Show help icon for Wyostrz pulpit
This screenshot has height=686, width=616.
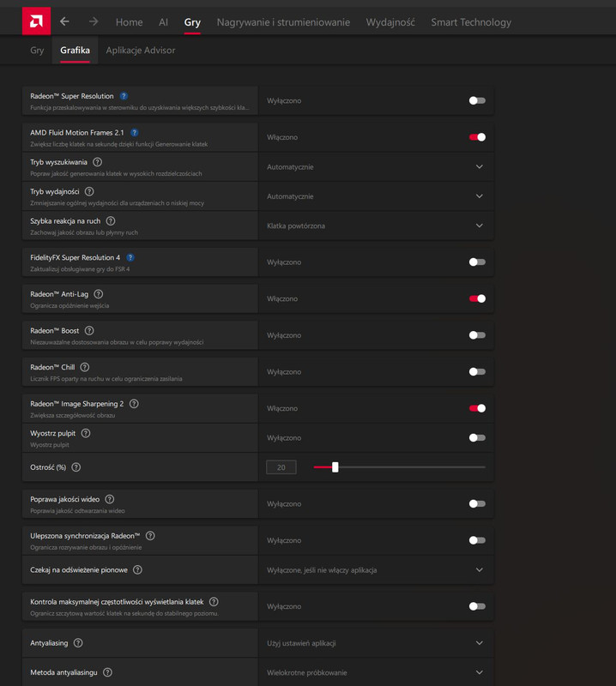(x=86, y=433)
